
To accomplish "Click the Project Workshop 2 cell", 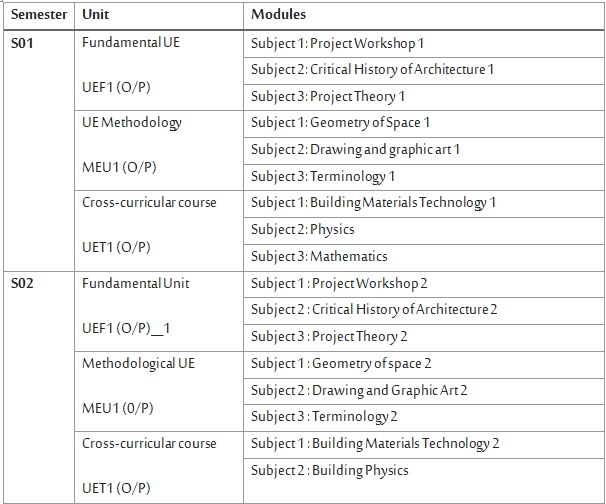I will 340,283.
